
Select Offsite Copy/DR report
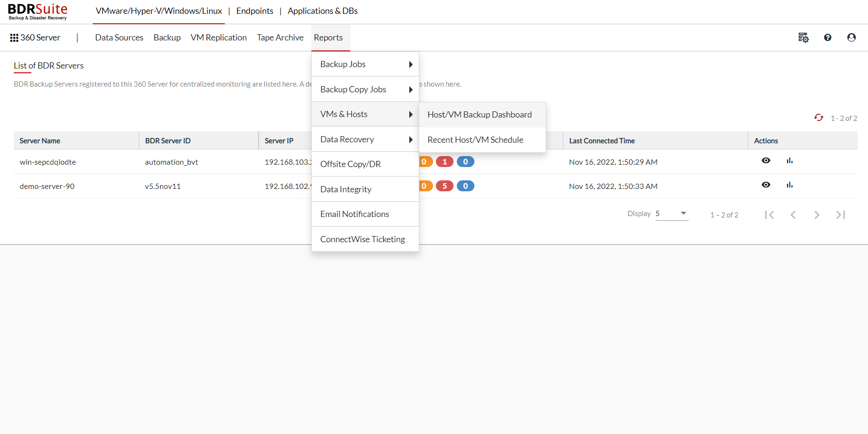coord(365,164)
